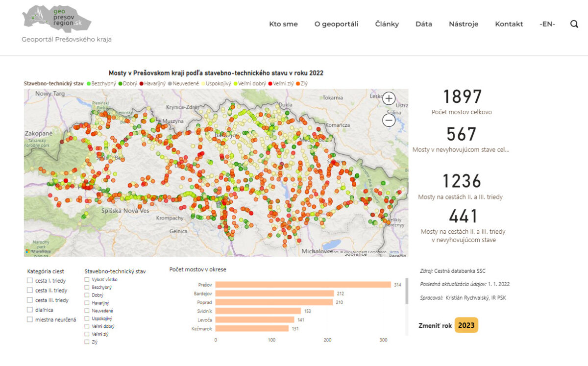Check the Vybrať všetko checkbox
Screen dimensions: 588x366
point(87,280)
